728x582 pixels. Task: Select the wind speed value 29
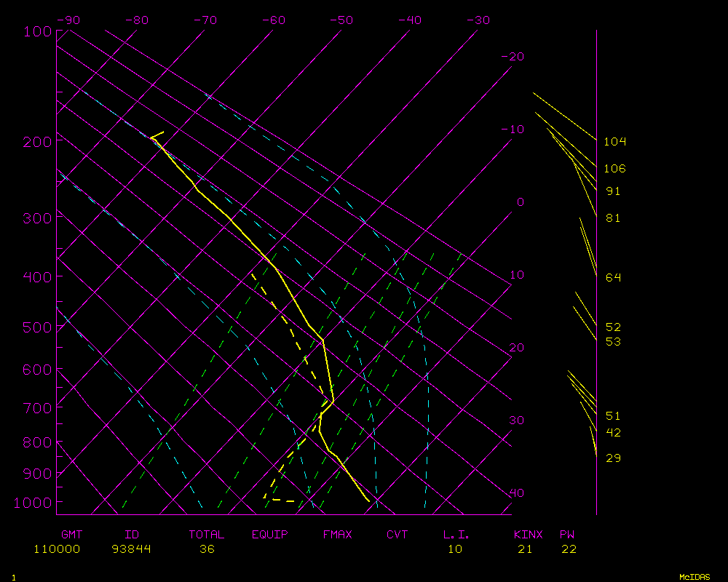(613, 458)
